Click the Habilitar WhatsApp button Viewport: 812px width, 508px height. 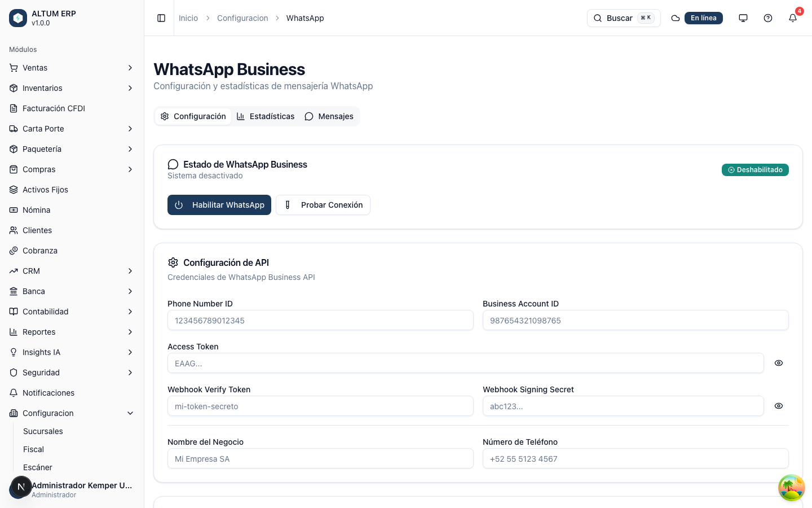[x=219, y=205]
